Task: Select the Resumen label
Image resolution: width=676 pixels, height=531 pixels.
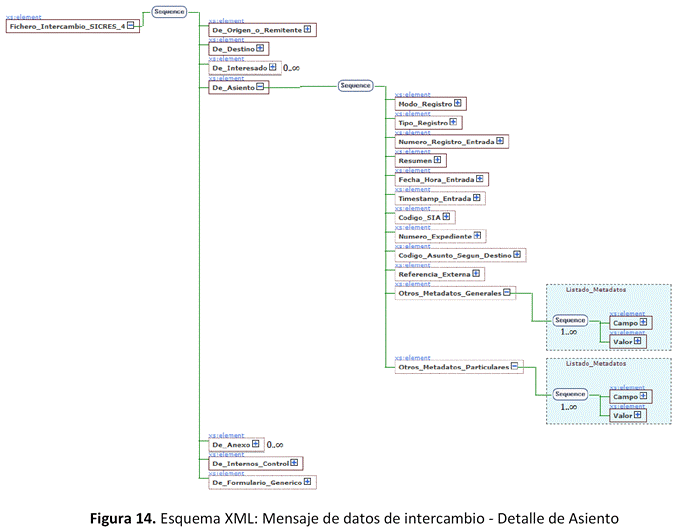Action: pyautogui.click(x=415, y=161)
